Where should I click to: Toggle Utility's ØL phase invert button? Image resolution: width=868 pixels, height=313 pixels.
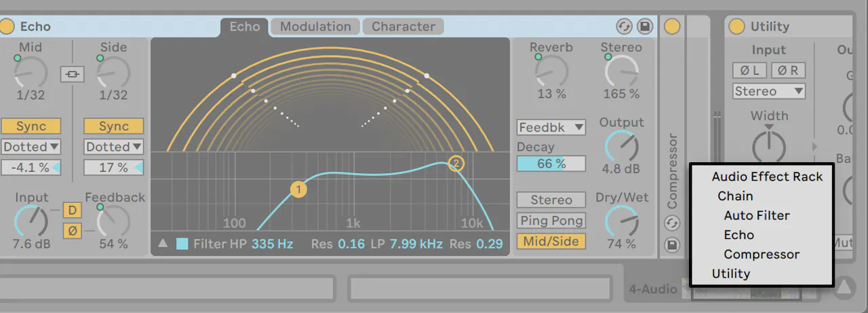point(750,71)
